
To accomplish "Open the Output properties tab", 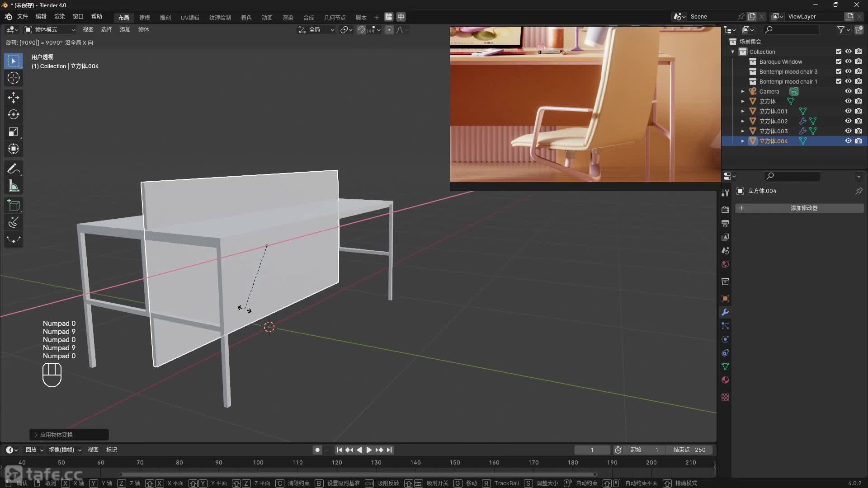I will pyautogui.click(x=725, y=223).
